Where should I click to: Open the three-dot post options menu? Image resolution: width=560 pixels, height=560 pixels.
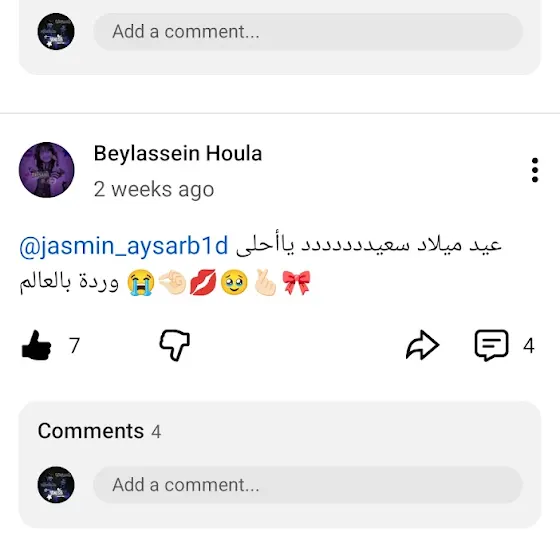(x=535, y=170)
